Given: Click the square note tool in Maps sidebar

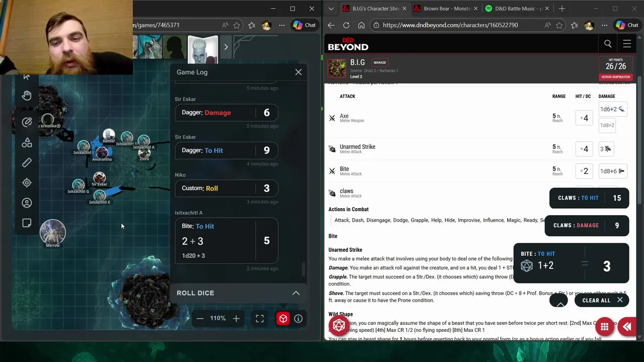Looking at the screenshot, I should pos(27,223).
